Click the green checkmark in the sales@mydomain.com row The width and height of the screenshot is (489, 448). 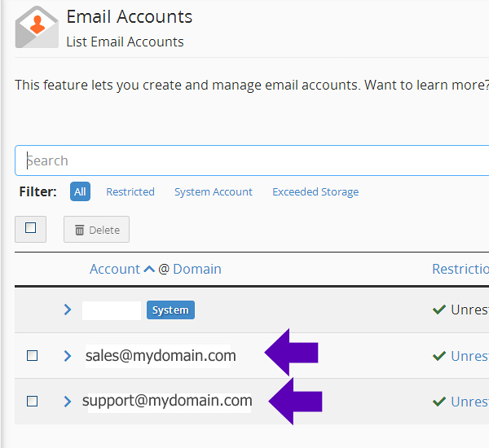[x=438, y=356]
